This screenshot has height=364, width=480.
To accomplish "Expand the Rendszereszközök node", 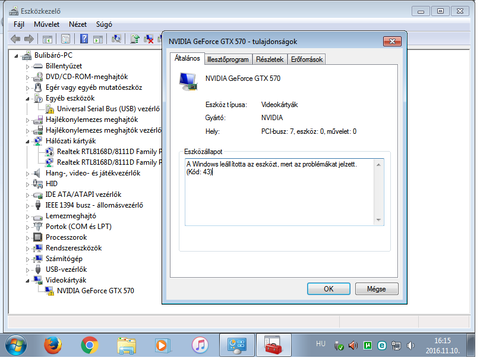I will click(x=27, y=248).
